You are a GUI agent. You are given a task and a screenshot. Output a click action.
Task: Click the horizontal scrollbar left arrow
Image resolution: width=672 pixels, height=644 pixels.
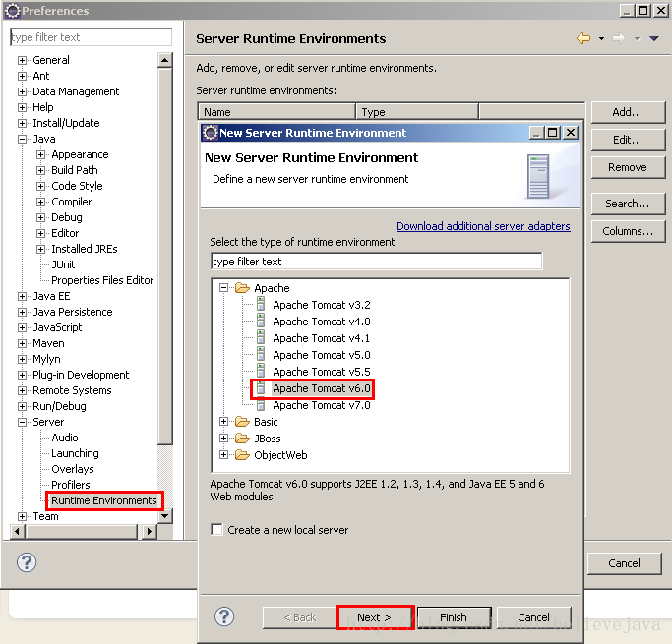click(x=17, y=531)
